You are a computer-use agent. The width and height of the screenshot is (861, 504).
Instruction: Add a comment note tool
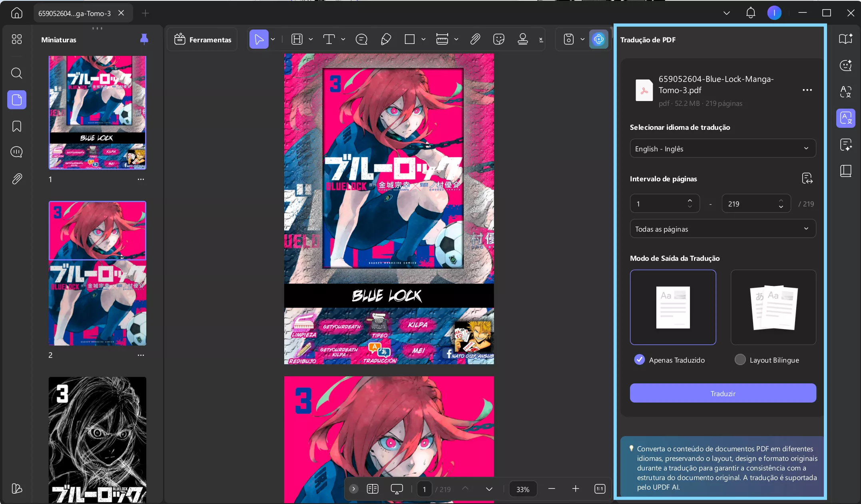point(361,39)
